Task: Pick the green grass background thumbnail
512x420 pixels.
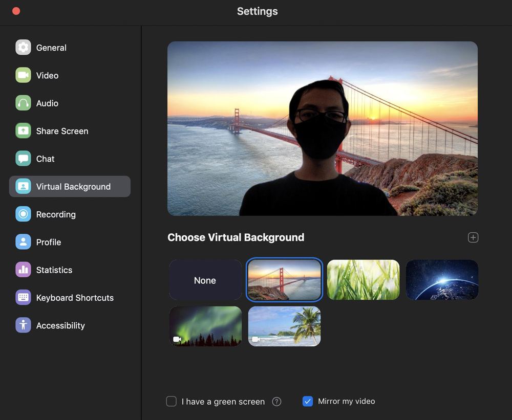Action: coord(363,280)
